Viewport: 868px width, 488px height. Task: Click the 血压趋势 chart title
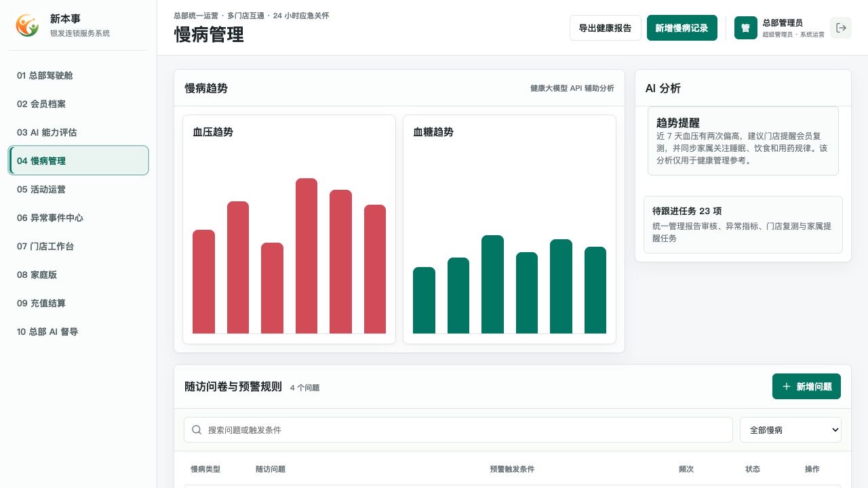(x=213, y=131)
